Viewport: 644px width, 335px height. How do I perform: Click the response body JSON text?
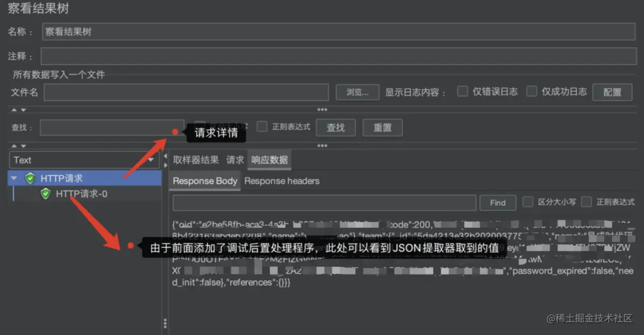[402, 252]
